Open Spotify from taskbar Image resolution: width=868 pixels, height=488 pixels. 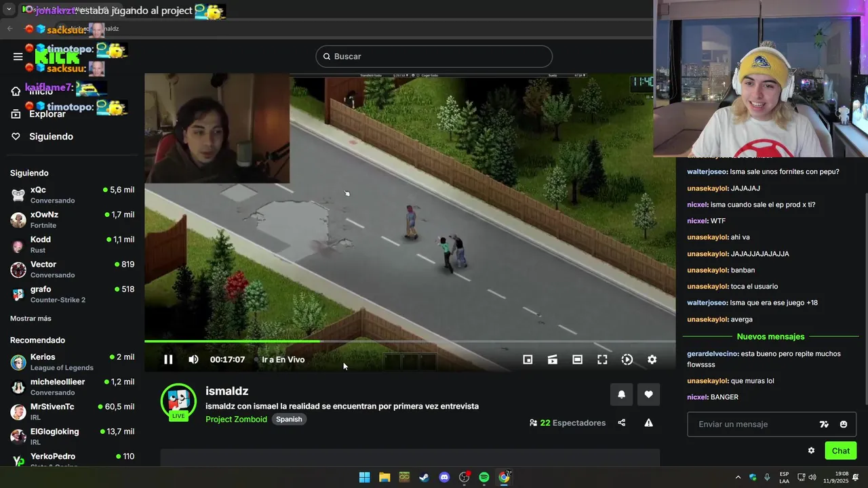(484, 477)
